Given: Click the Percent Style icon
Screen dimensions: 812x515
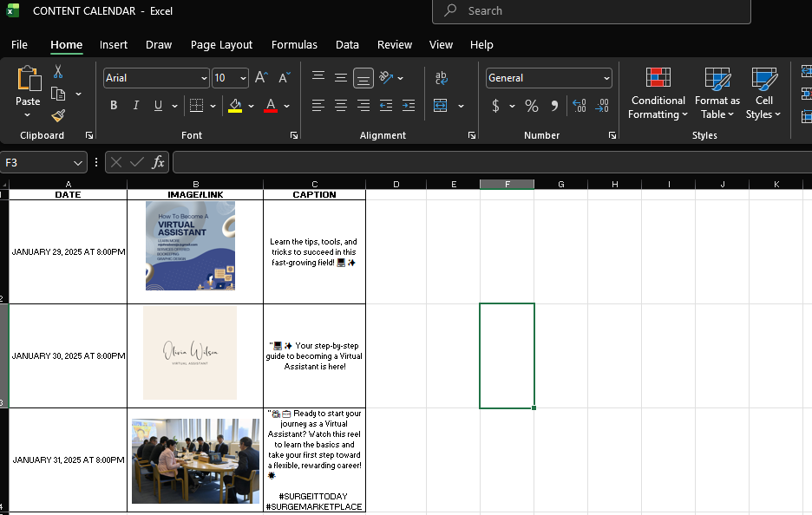Looking at the screenshot, I should (x=532, y=106).
